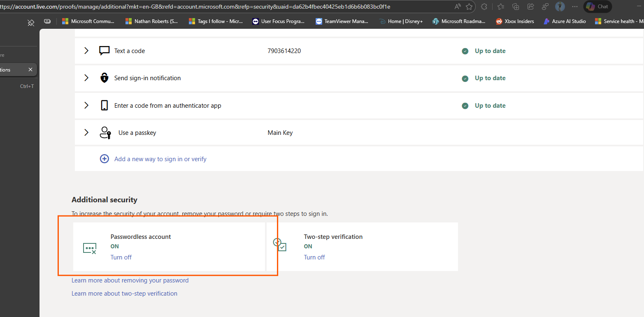Click the person-with-key passkey icon

[105, 133]
